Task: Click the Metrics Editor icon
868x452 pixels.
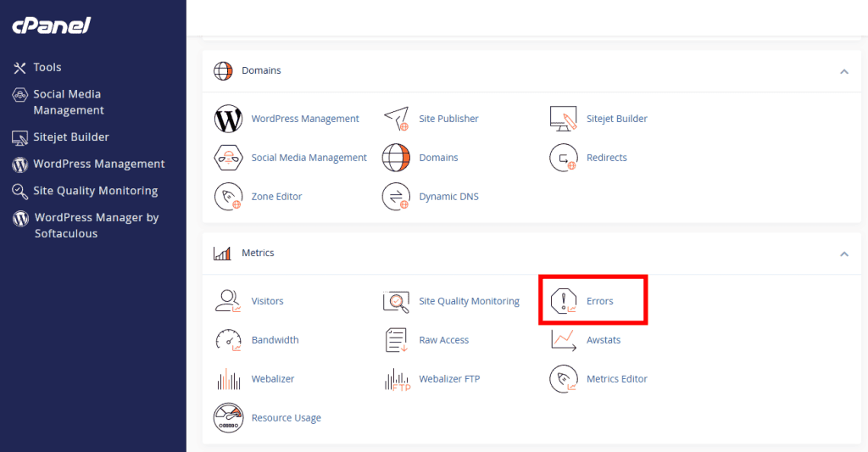Action: (564, 379)
